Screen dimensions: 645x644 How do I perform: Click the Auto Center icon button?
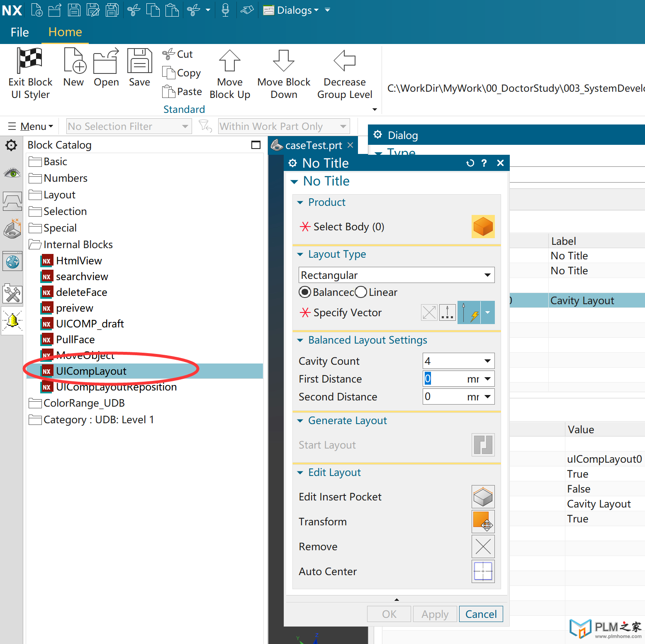coord(483,571)
